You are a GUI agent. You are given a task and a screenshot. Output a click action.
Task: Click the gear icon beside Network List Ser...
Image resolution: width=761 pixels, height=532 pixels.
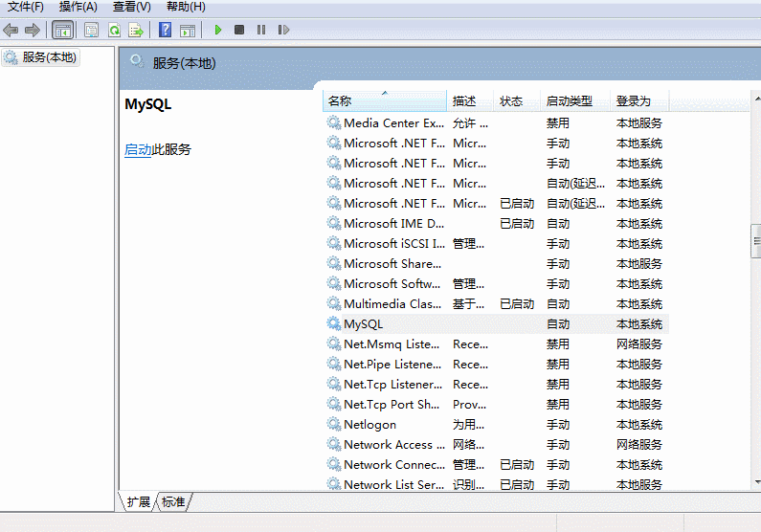[x=334, y=483]
